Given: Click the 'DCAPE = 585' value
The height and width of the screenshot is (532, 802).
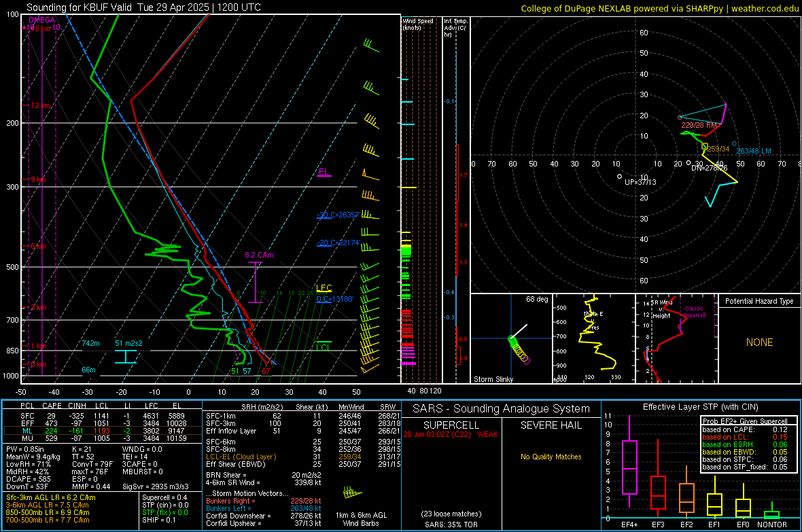Looking at the screenshot, I should [28, 479].
